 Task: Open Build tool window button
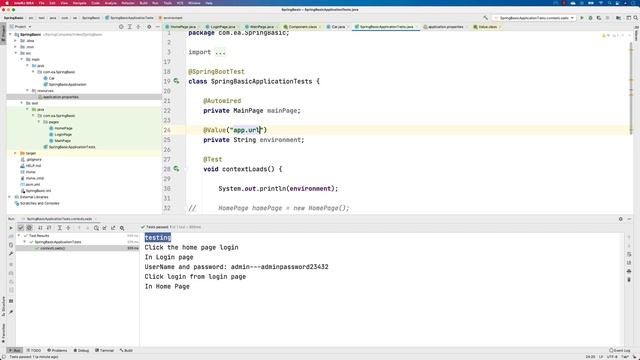[x=126, y=350]
